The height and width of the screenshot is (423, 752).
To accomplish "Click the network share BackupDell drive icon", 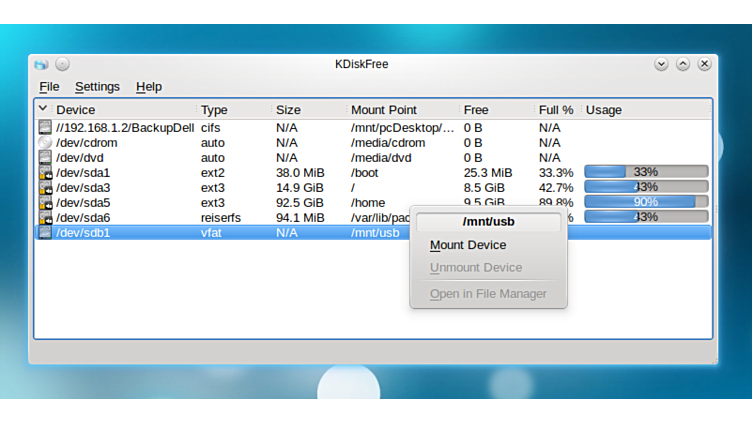I will pos(44,128).
